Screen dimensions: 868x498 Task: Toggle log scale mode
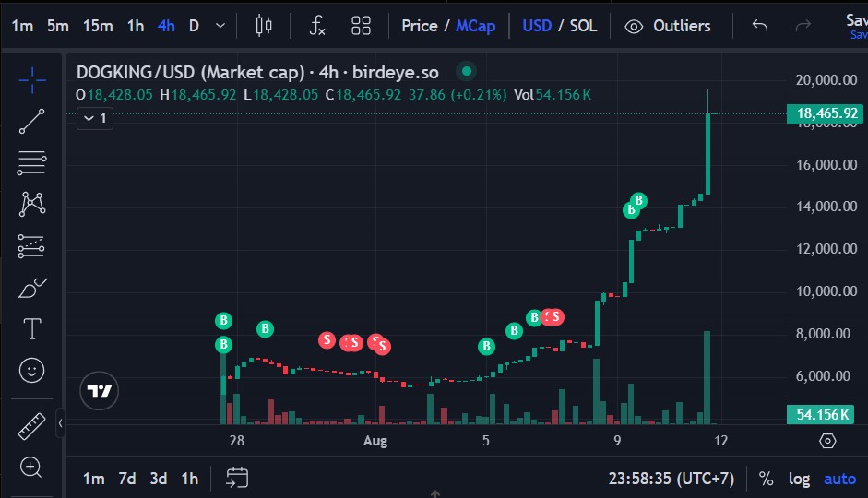(800, 479)
